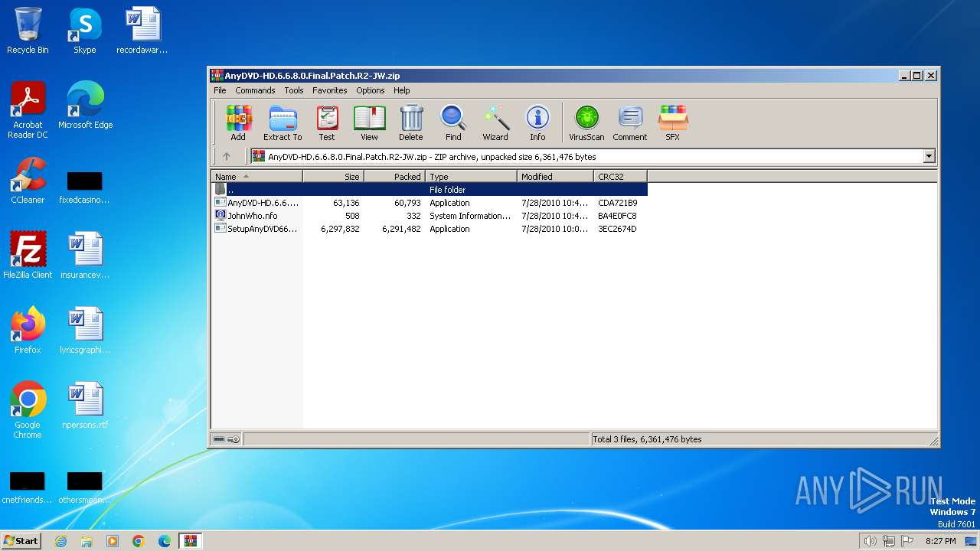This screenshot has width=980, height=551.
Task: Select the parent folder '..' row
Action: [430, 190]
